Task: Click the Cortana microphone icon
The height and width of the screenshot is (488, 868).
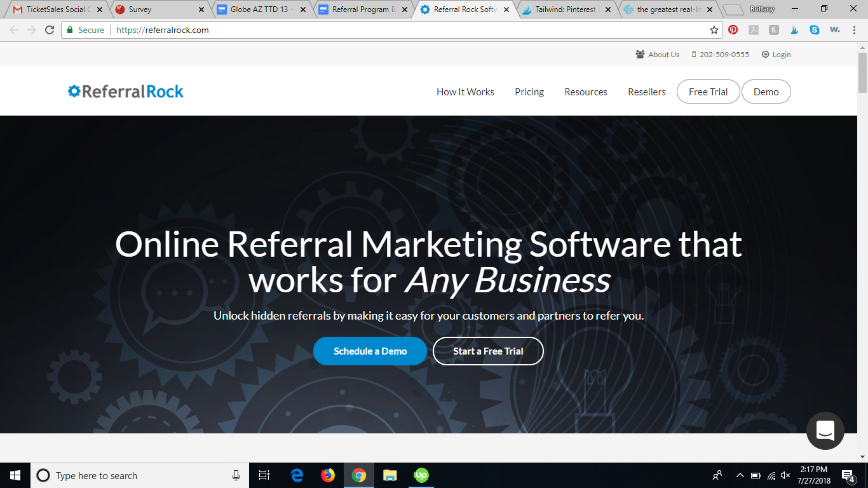Action: tap(236, 475)
